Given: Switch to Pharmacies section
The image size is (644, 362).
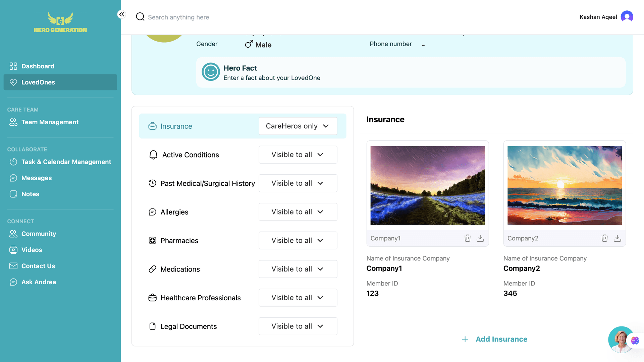Looking at the screenshot, I should click(x=179, y=241).
